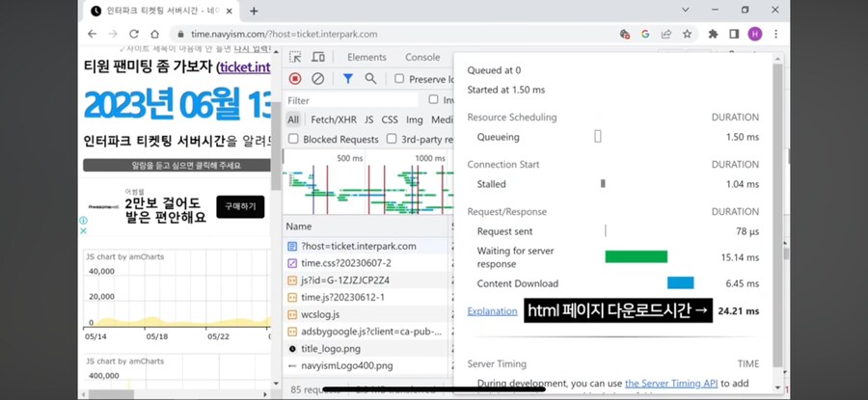Select ?host=ticket.interpark.com request
Image resolution: width=868 pixels, height=400 pixels.
pyautogui.click(x=366, y=246)
